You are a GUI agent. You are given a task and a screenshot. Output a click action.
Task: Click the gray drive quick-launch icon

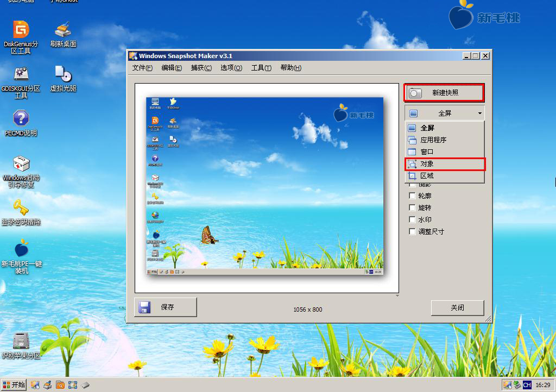[x=85, y=385]
